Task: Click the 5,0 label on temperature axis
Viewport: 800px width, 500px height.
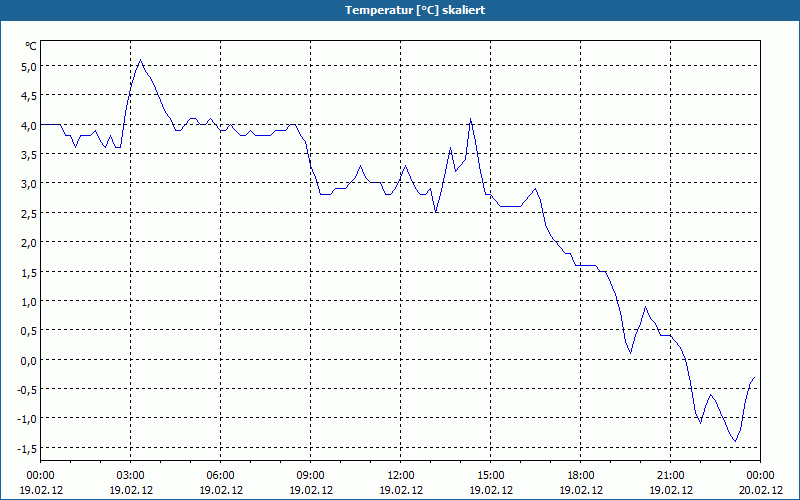Action: 30,67
